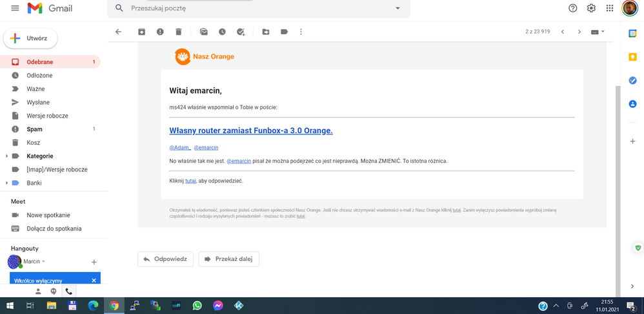Open Google Keep in side panel
644x314 pixels.
click(632, 57)
